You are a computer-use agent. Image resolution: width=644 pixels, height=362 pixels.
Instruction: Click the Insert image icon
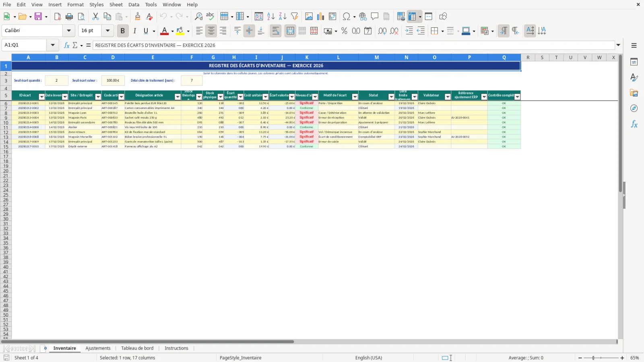309,16
